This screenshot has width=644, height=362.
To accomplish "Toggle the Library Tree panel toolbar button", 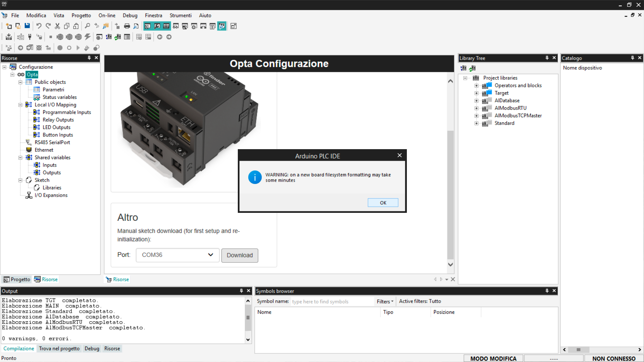I will tap(166, 26).
